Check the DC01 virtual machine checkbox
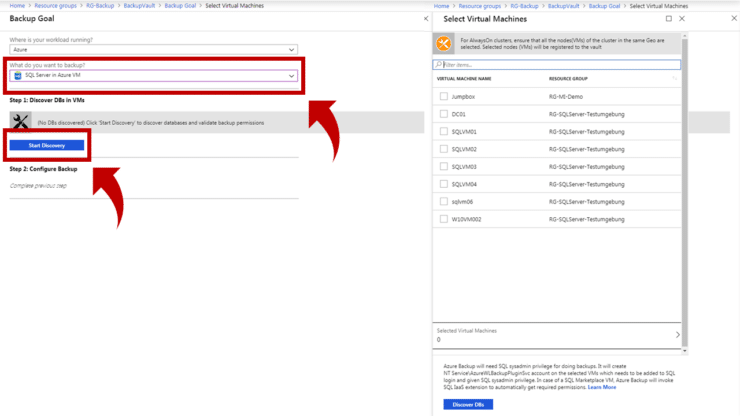Image resolution: width=740 pixels, height=416 pixels. pos(444,114)
